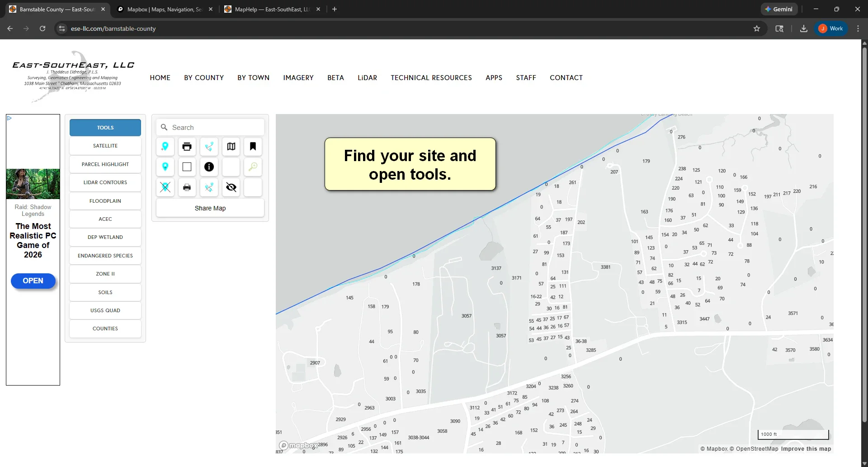Viewport: 868px width, 467px height.
Task: Toggle marker visibility with eye-slash icon
Action: coord(231,187)
